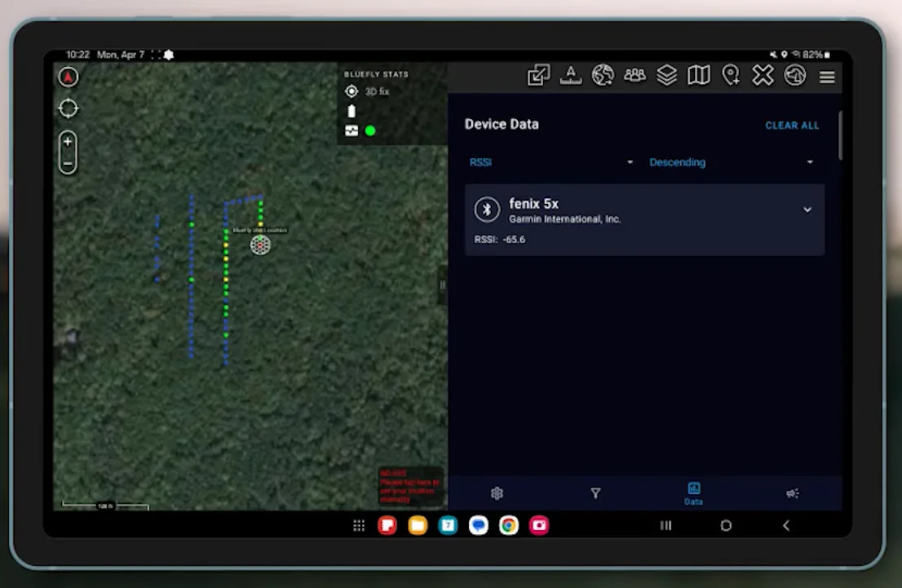Screen dimensions: 902x588
Task: Select the point dropper tool
Action: coord(731,75)
